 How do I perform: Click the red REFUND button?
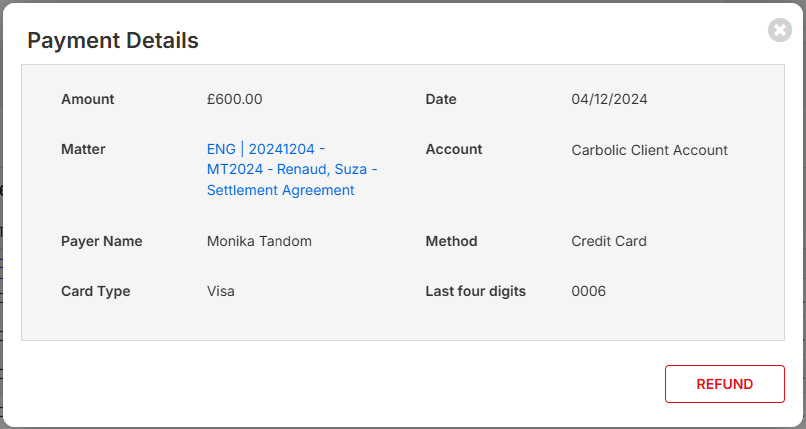725,384
